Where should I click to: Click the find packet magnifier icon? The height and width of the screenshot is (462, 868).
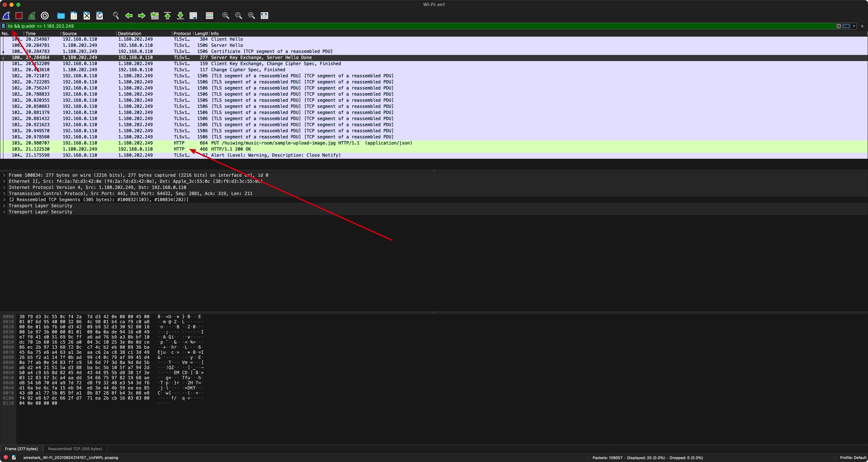(x=116, y=15)
